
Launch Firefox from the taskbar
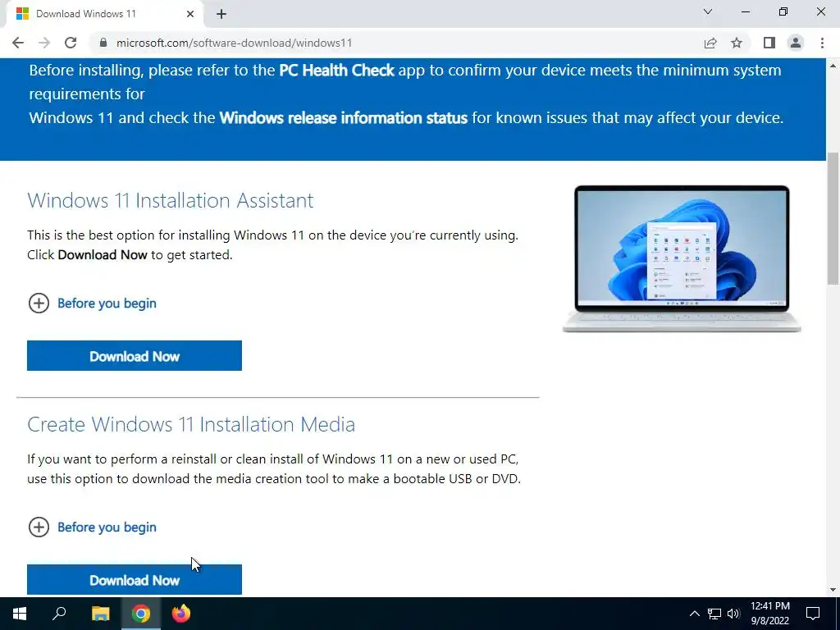coord(181,614)
